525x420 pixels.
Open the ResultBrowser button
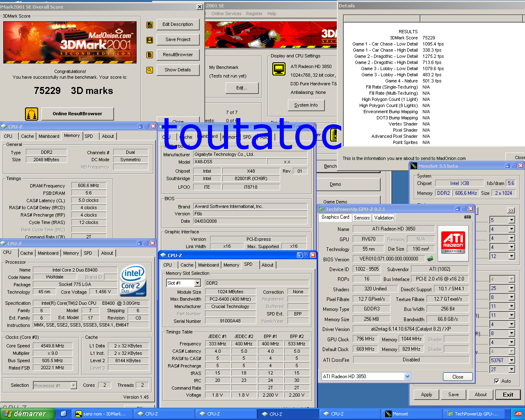178,55
